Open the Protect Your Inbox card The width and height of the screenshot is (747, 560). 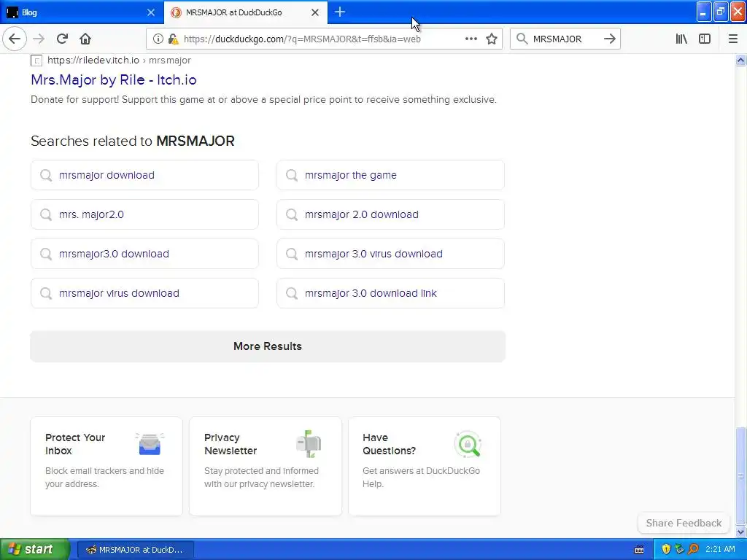(107, 466)
